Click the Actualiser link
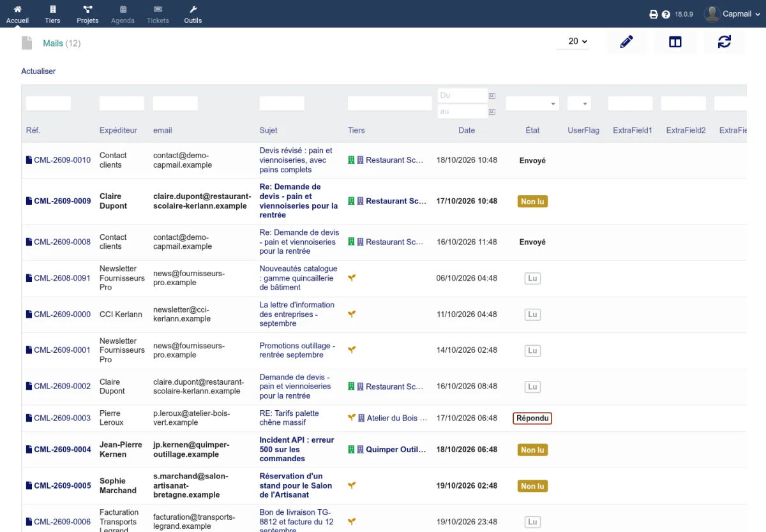 click(38, 71)
